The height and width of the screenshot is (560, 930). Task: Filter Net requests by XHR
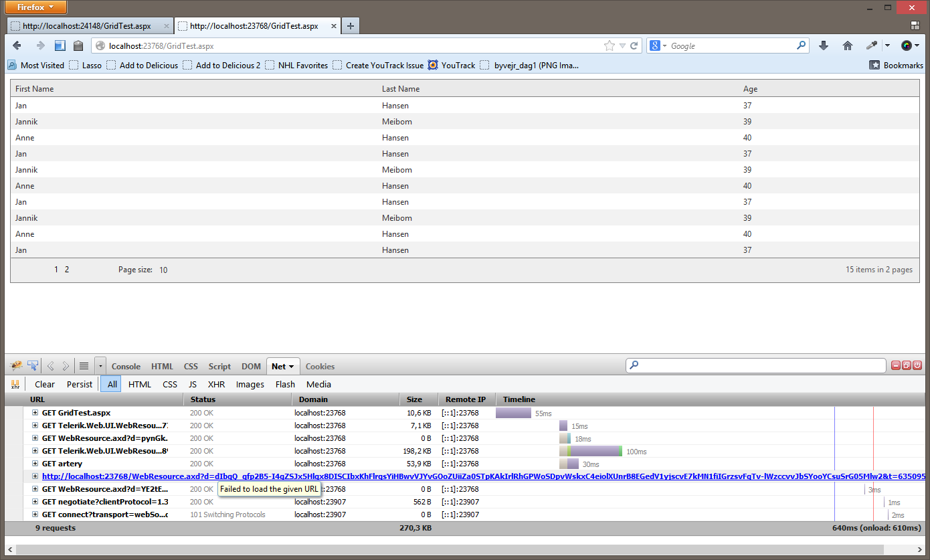point(216,384)
